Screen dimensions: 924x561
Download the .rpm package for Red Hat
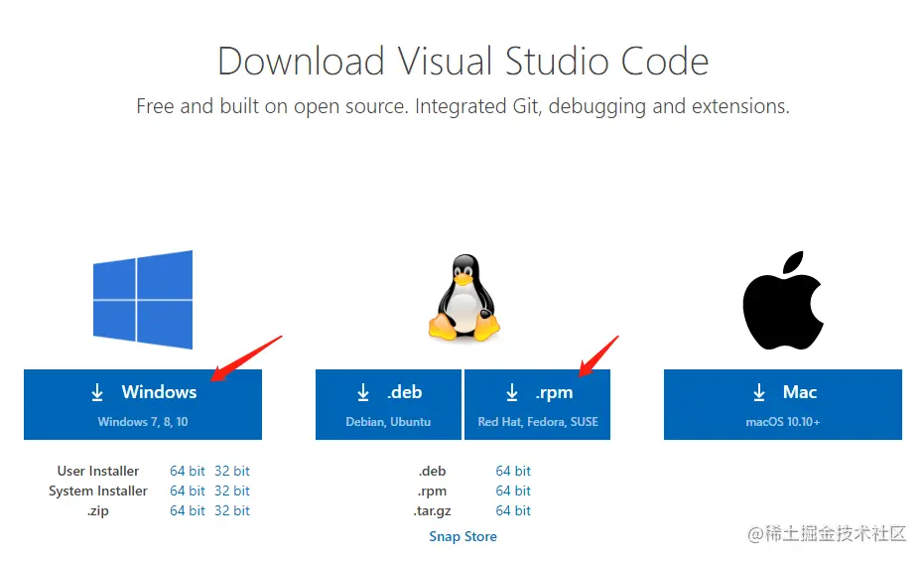tap(538, 404)
